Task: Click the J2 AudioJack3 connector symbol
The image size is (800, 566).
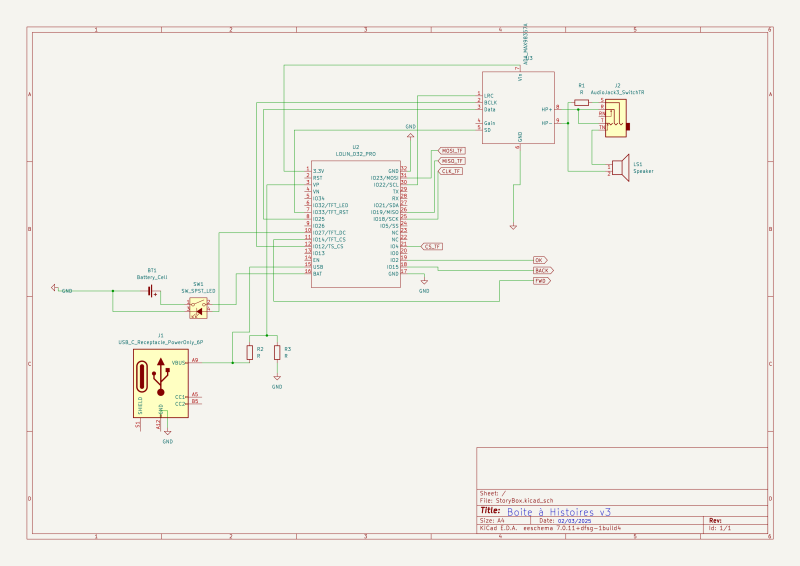Action: coord(616,118)
